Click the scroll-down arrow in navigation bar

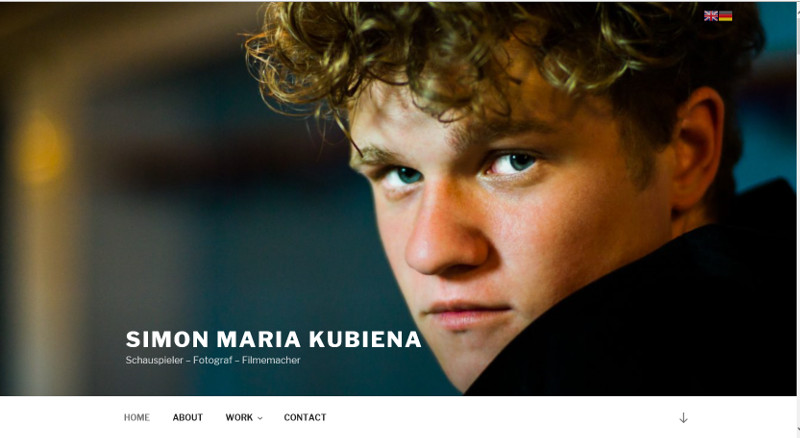click(683, 418)
